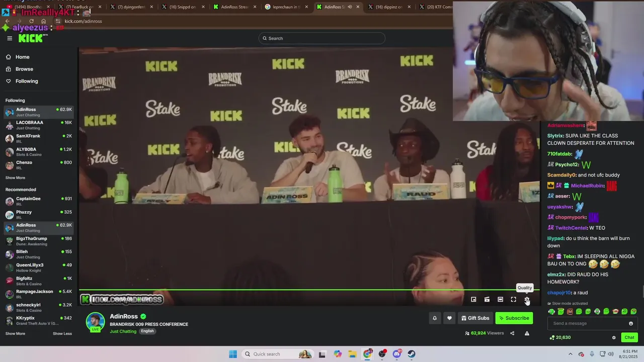
Task: Open MichaelRubin's username in chat
Action: (587, 186)
